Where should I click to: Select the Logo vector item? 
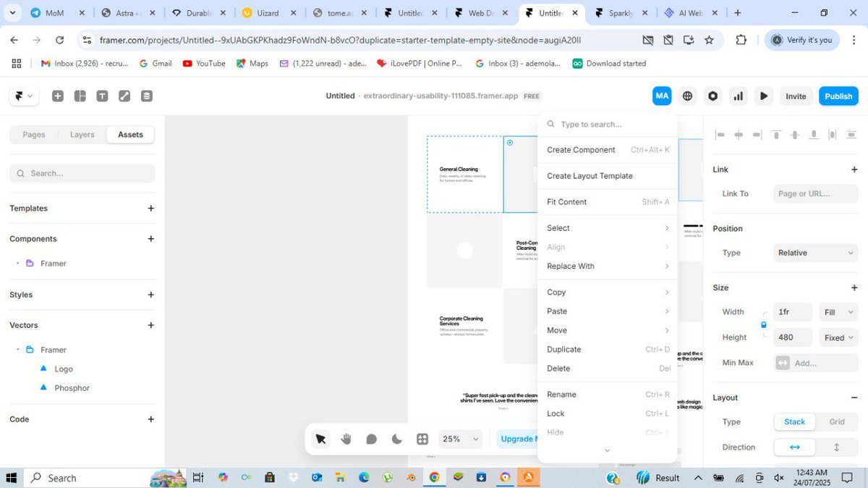tap(64, 369)
